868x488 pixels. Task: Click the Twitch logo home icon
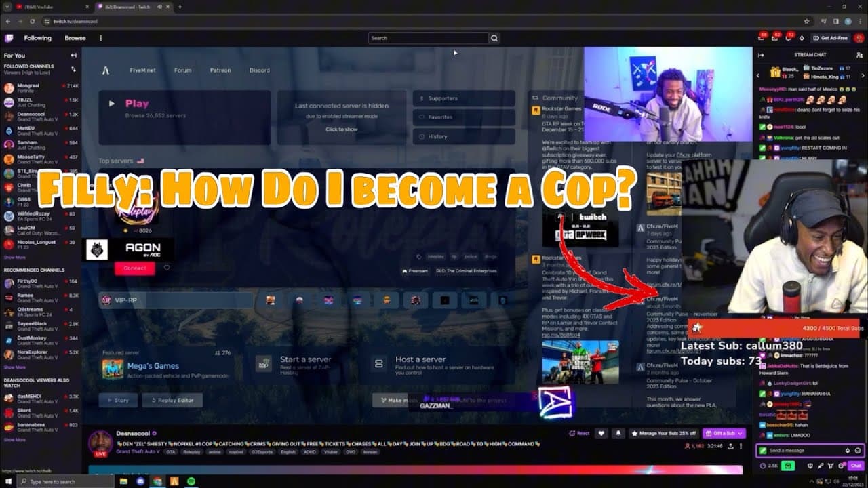click(x=9, y=38)
